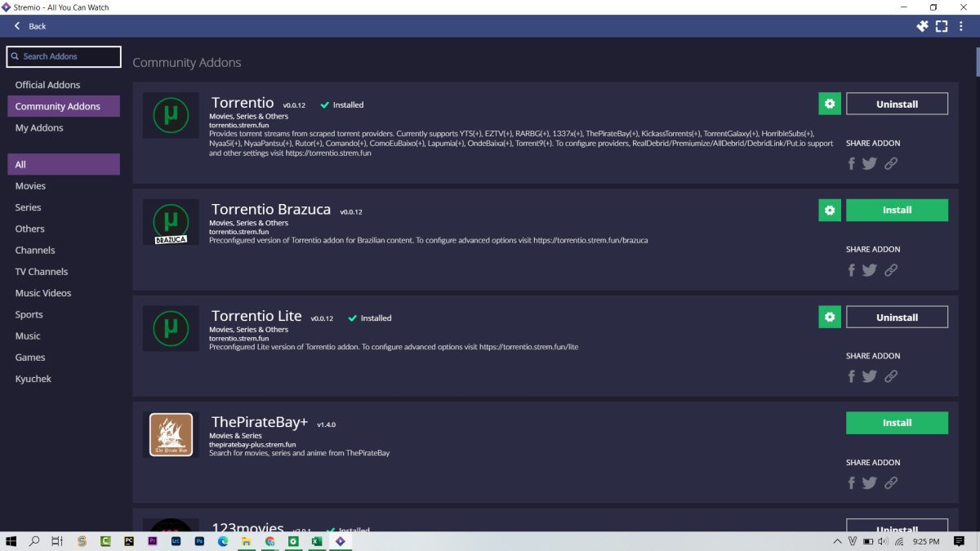Open Windows taskbar search
This screenshot has width=980, height=551.
pyautogui.click(x=34, y=541)
